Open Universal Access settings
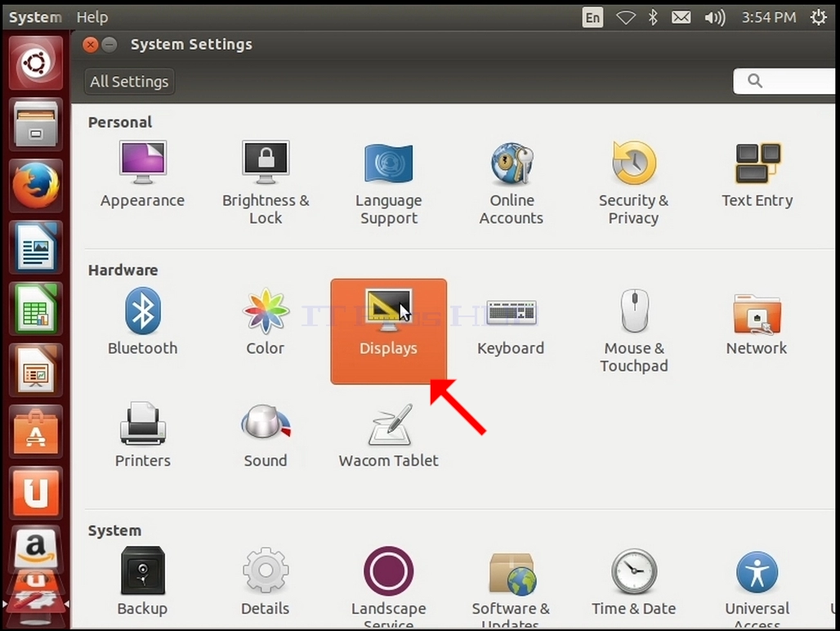The width and height of the screenshot is (840, 631). [x=757, y=589]
